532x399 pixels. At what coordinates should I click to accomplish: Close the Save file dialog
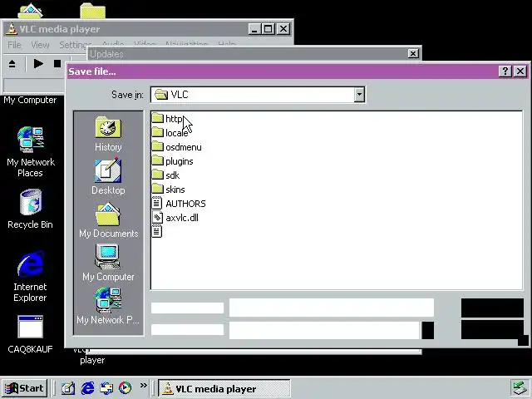[x=520, y=71]
